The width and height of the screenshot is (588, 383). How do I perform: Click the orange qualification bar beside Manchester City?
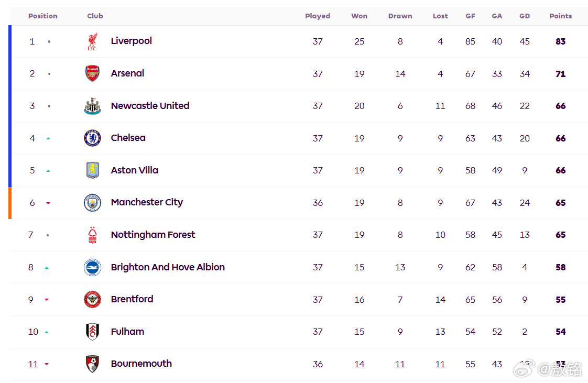pyautogui.click(x=10, y=203)
